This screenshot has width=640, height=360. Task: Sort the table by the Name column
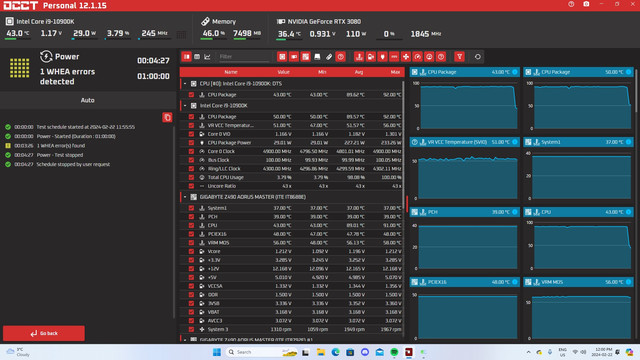231,72
